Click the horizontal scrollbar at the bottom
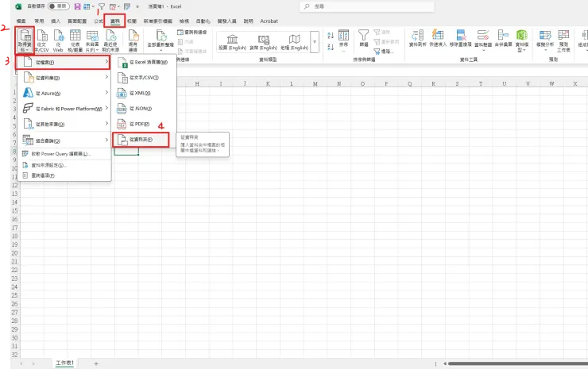The height and width of the screenshot is (369, 588). [x=517, y=363]
